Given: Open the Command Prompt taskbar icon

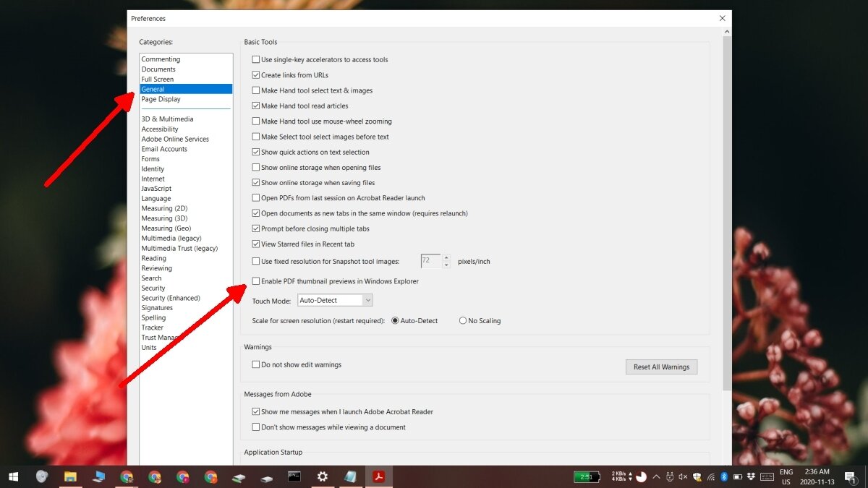Looking at the screenshot, I should click(294, 476).
